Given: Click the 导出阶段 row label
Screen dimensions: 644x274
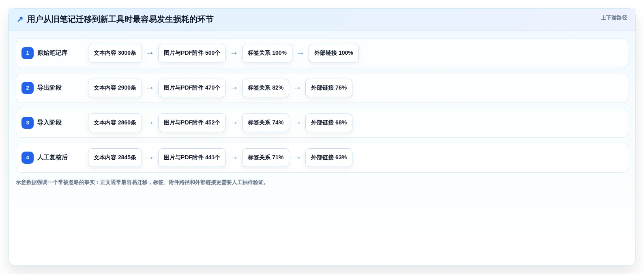Looking at the screenshot, I should [49, 88].
